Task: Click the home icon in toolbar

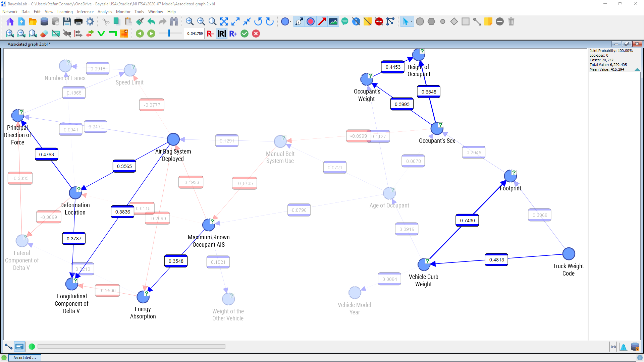Action: point(10,22)
